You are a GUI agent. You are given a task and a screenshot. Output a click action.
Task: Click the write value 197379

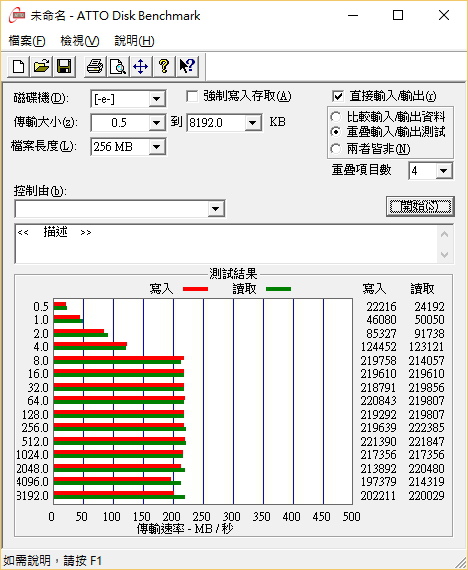click(x=378, y=482)
